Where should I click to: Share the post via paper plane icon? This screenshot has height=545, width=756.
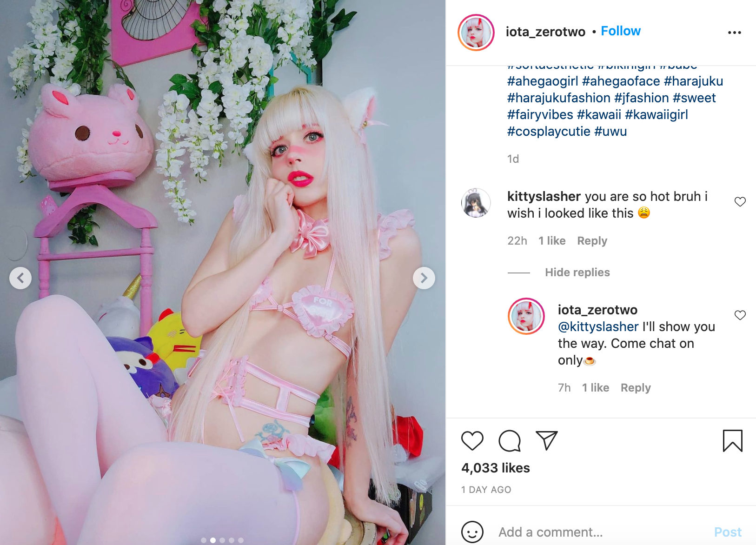click(x=547, y=440)
